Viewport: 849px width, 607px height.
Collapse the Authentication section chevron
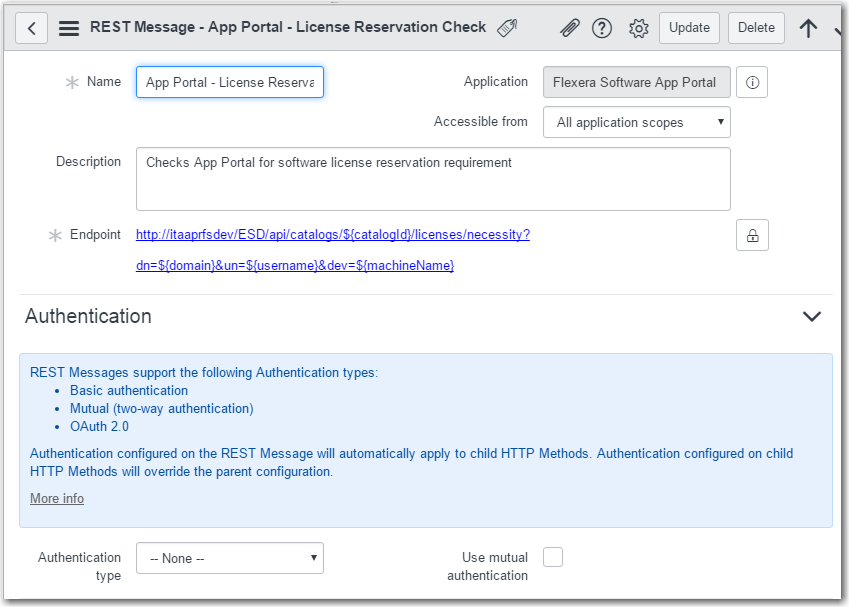tap(812, 316)
